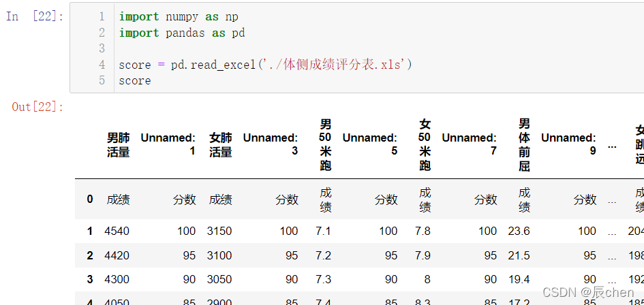644x305 pixels.
Task: Click 95 in row 2 under Unnamed: 3
Action: 292,255
